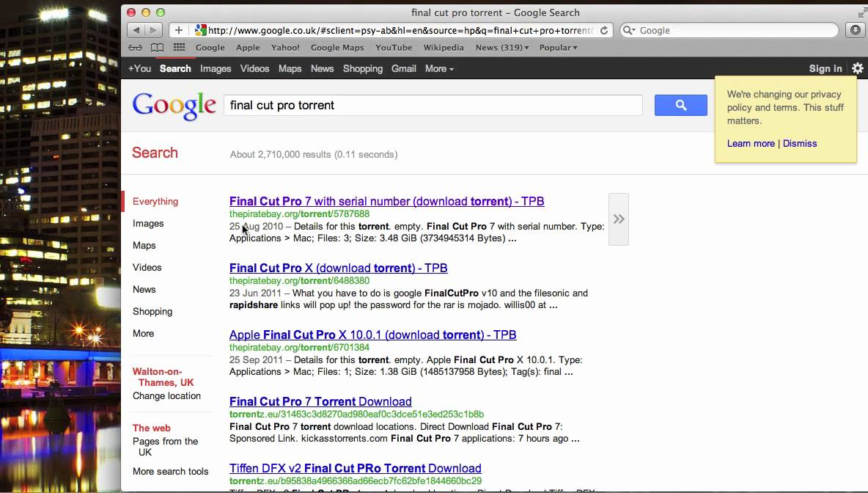868x493 pixels.
Task: Go forward with the Safari forward arrow
Action: click(x=153, y=30)
